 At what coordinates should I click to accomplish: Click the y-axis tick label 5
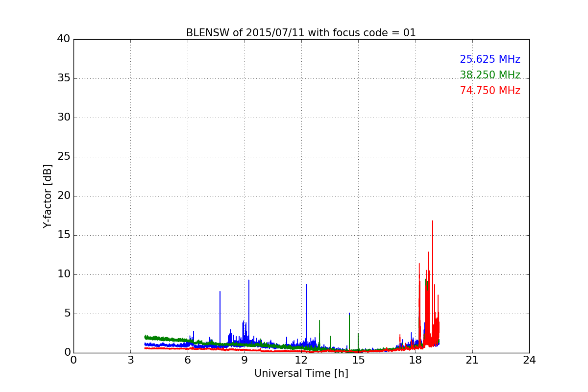(67, 314)
